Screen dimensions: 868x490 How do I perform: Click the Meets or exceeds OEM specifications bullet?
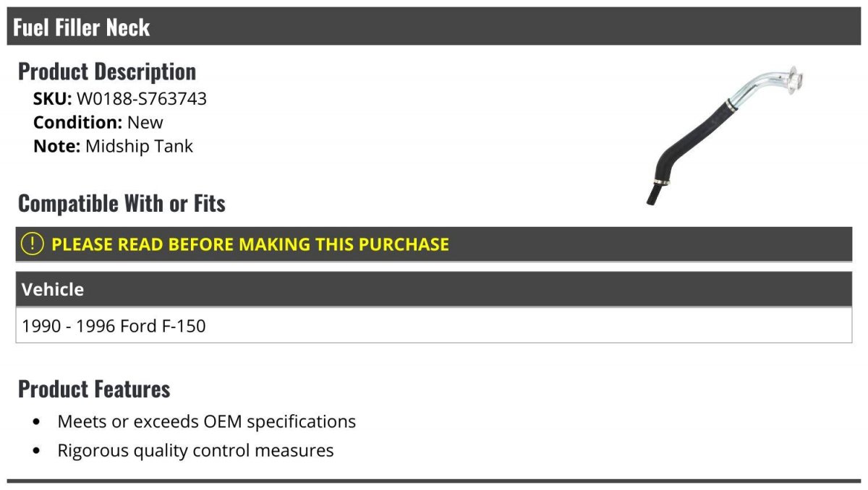[x=207, y=421]
